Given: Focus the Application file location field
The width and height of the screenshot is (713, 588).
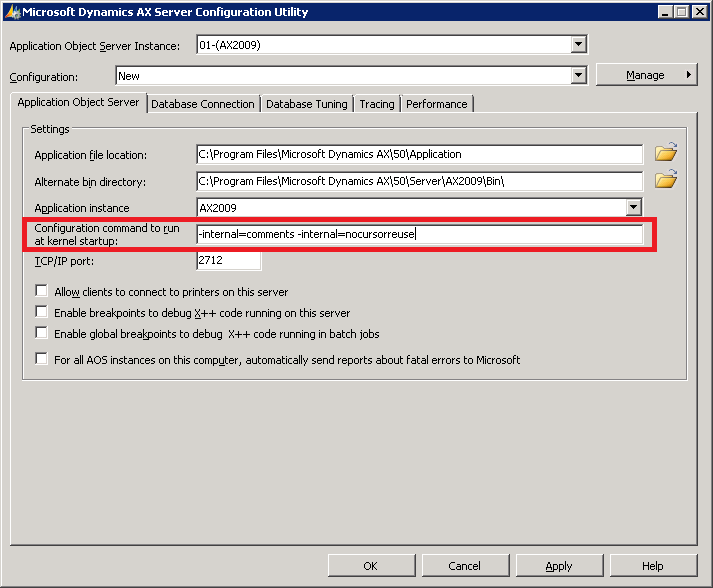Looking at the screenshot, I should [420, 154].
